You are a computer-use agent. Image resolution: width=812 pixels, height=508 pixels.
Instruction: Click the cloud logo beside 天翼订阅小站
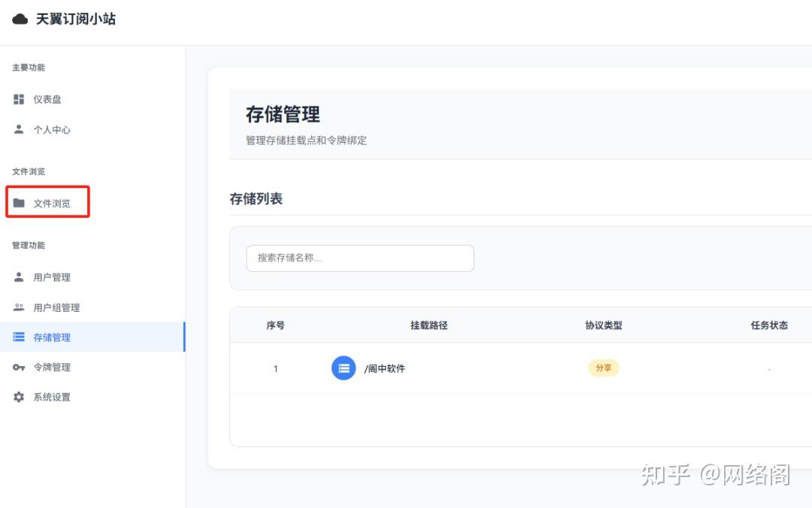[x=19, y=20]
